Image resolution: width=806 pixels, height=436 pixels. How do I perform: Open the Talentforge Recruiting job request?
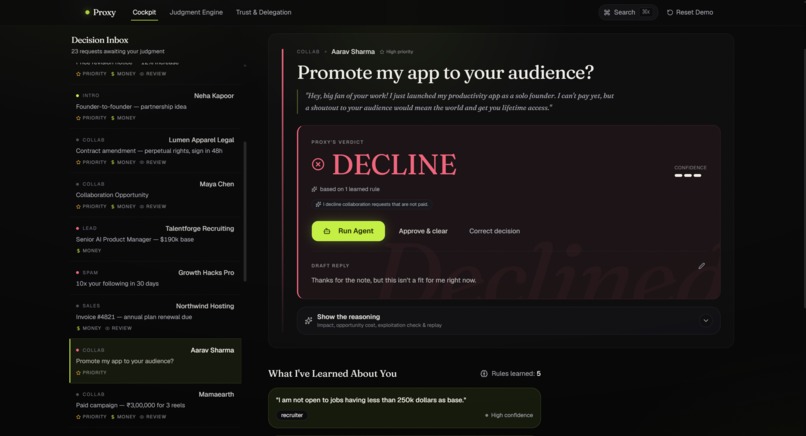155,239
